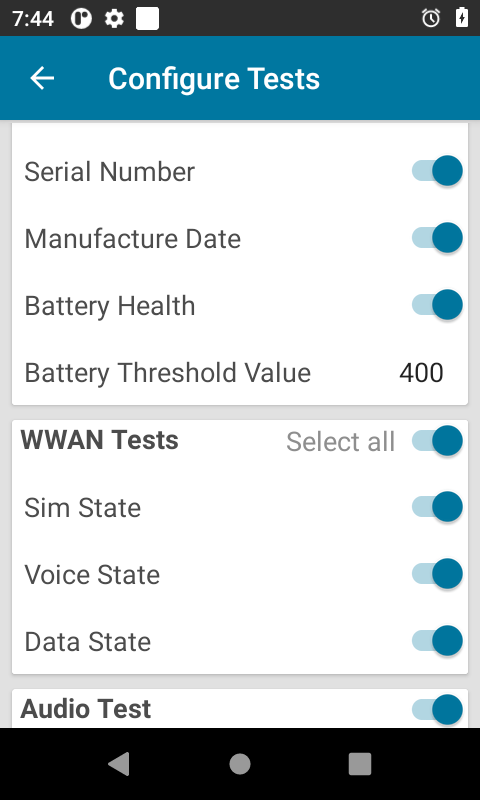Open the settings gear notification icon

(x=114, y=19)
